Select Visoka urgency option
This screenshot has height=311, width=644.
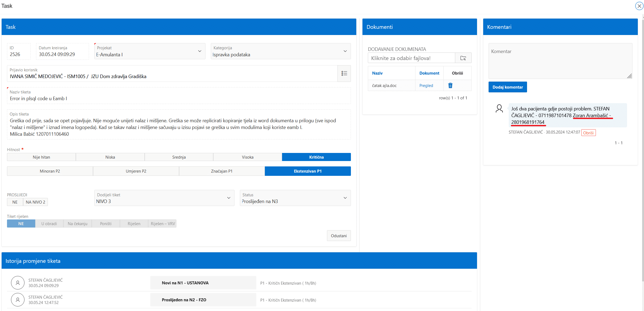tap(247, 157)
